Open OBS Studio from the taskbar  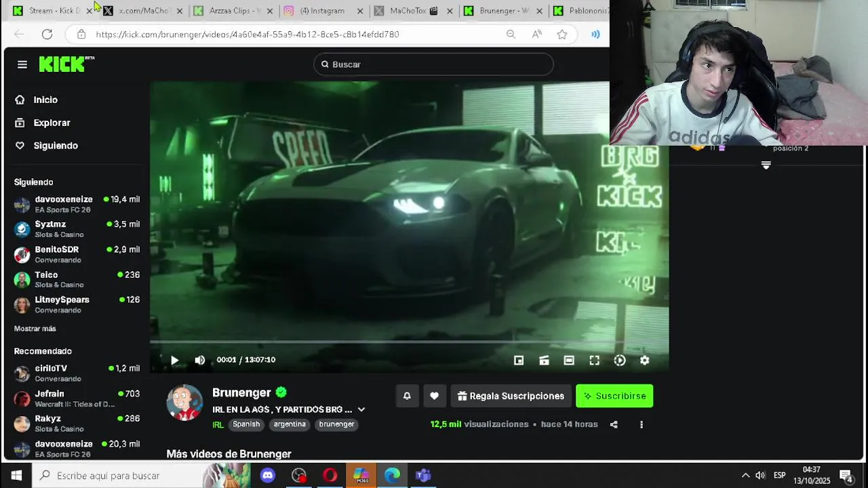299,475
